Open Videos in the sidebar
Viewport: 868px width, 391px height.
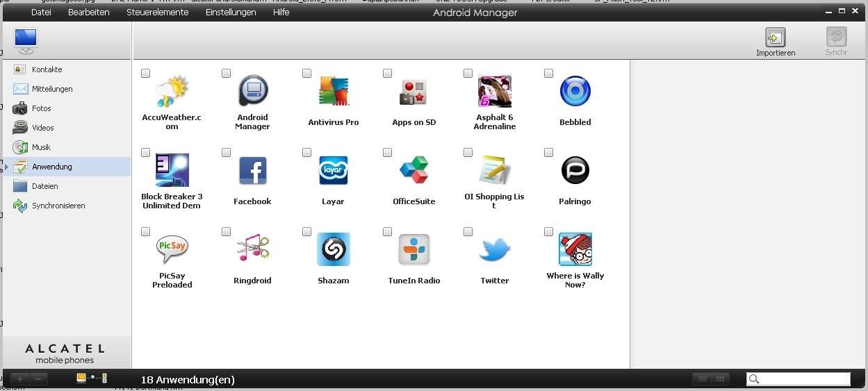67,128
